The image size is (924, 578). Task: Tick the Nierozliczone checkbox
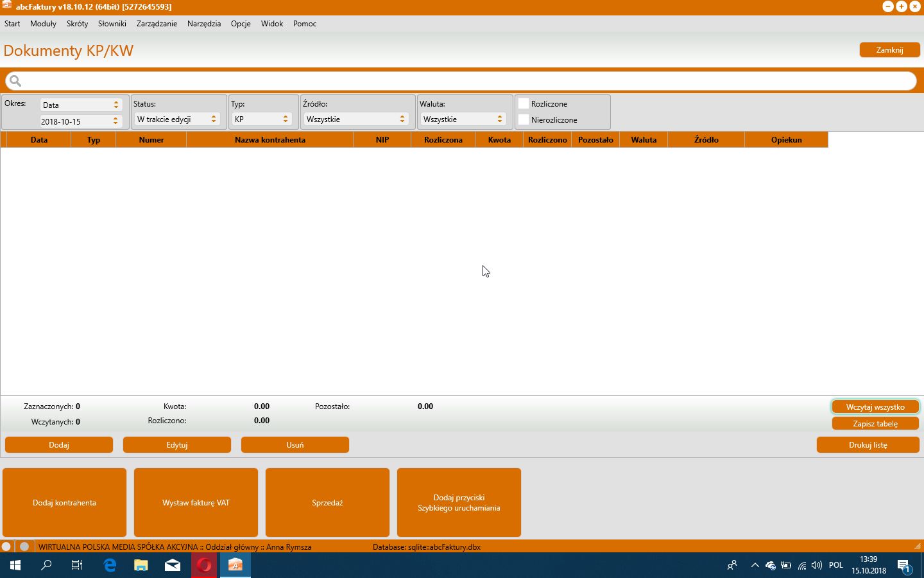pos(524,119)
